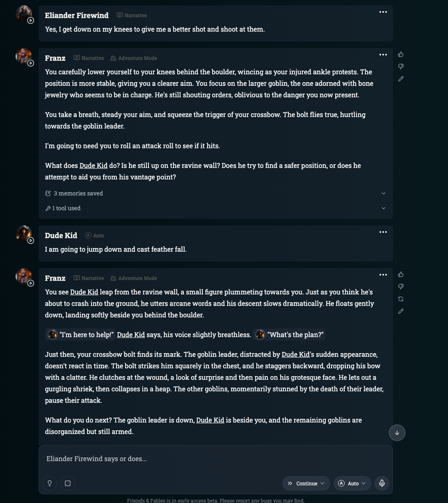Like Franz's first message with thumbs up
This screenshot has width=448, height=503.
[401, 54]
